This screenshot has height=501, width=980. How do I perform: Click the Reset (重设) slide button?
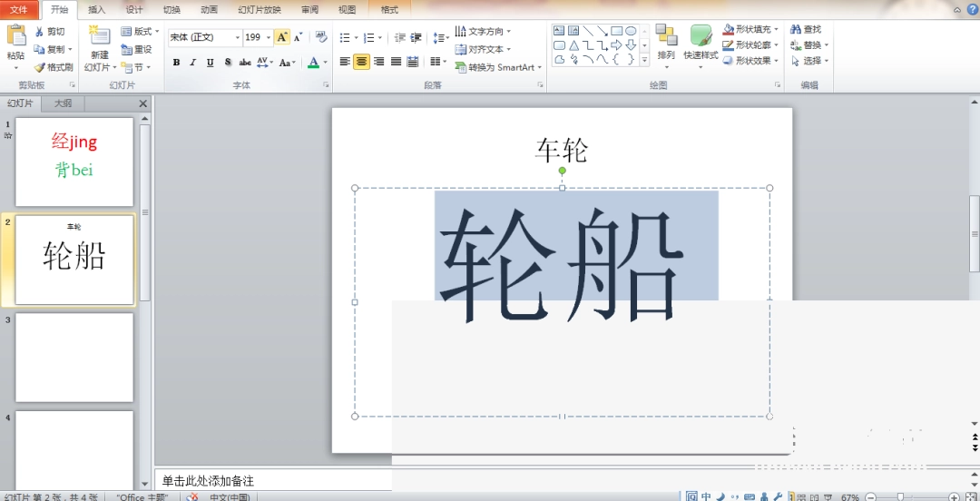tap(137, 49)
